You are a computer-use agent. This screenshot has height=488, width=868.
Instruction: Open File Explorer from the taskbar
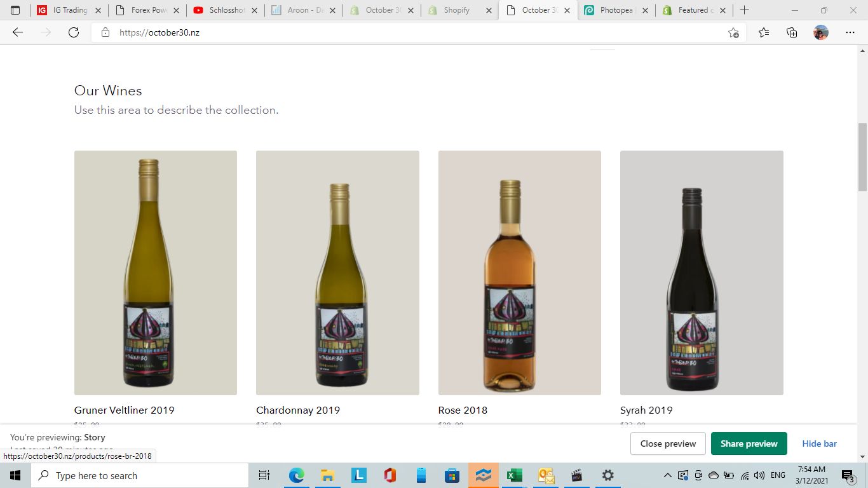pos(327,475)
